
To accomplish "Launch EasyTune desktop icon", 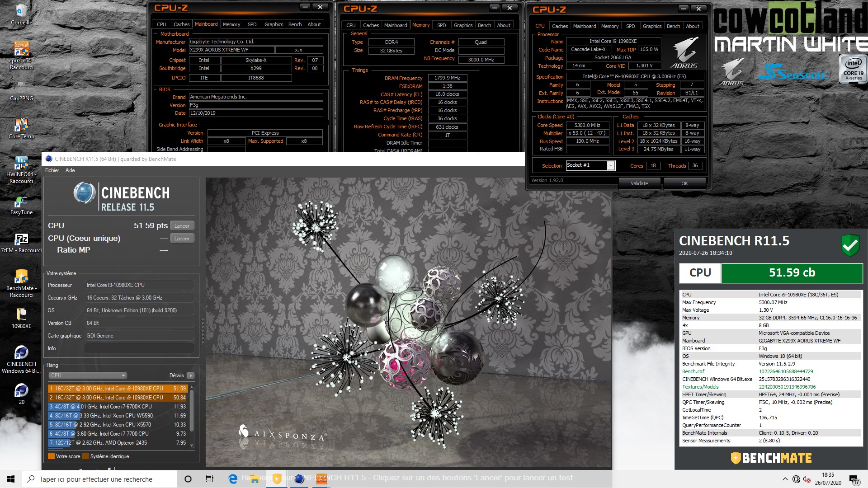I will (21, 206).
